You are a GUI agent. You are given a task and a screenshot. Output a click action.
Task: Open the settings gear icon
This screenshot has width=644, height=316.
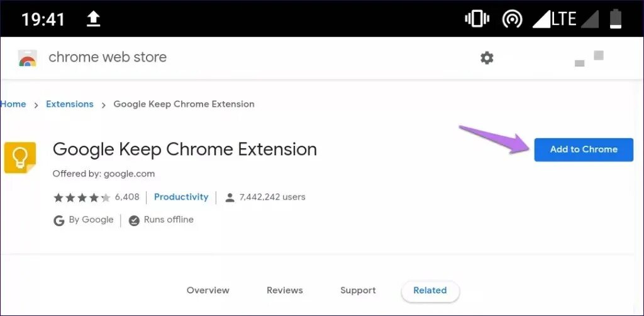click(487, 58)
